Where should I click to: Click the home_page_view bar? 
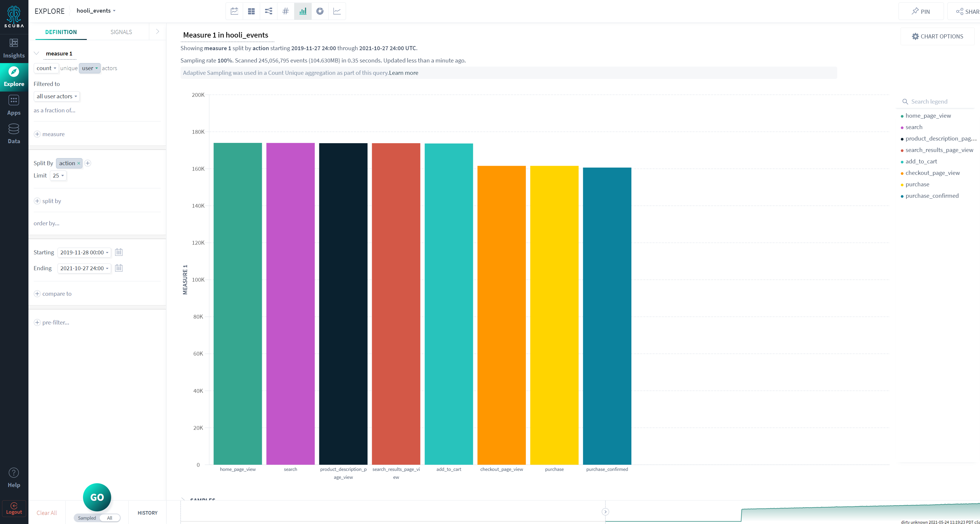coord(238,304)
